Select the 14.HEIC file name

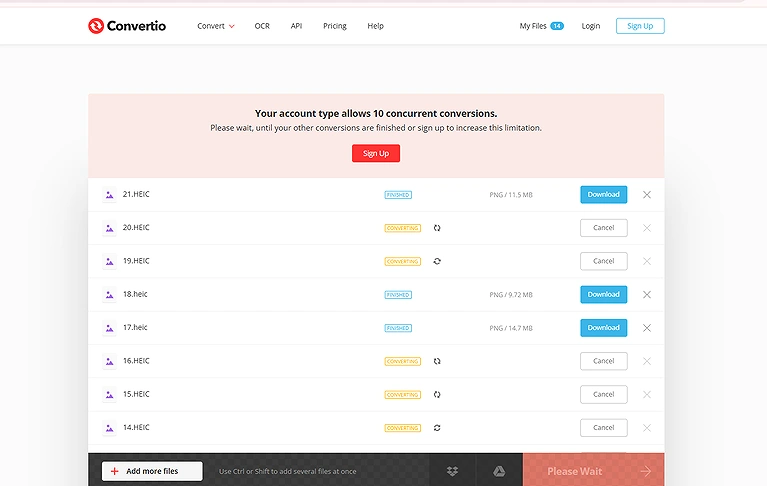(136, 427)
